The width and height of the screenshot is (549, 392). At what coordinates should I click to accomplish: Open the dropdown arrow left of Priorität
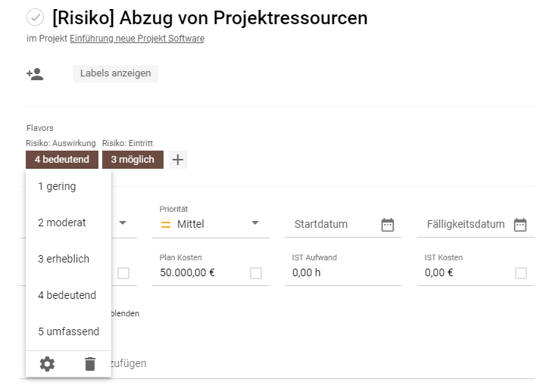click(x=123, y=223)
